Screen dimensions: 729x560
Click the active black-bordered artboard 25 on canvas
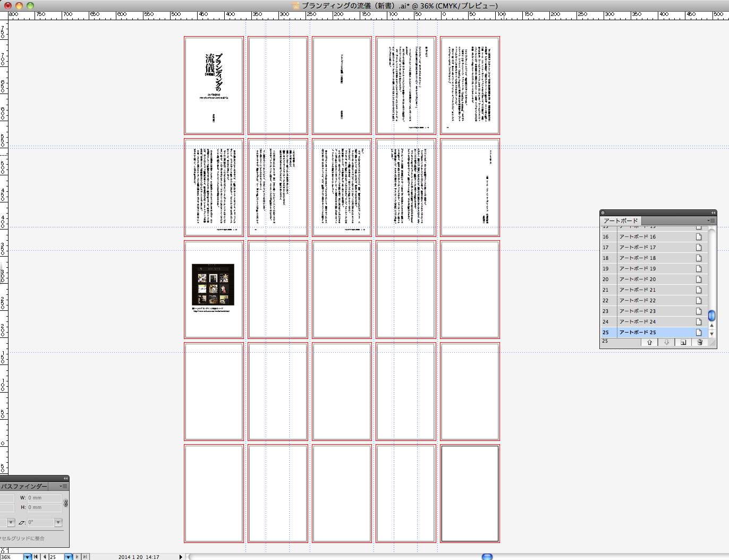[470, 494]
